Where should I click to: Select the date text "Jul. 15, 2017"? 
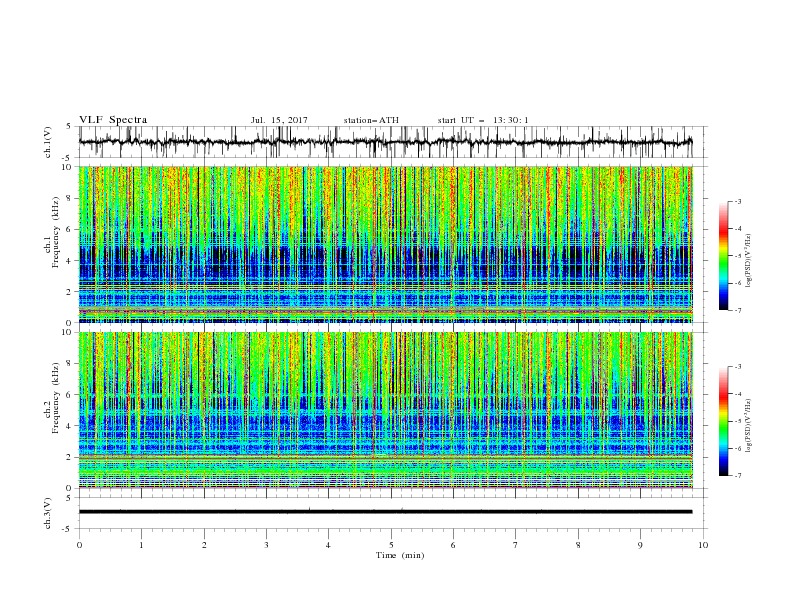[x=279, y=120]
